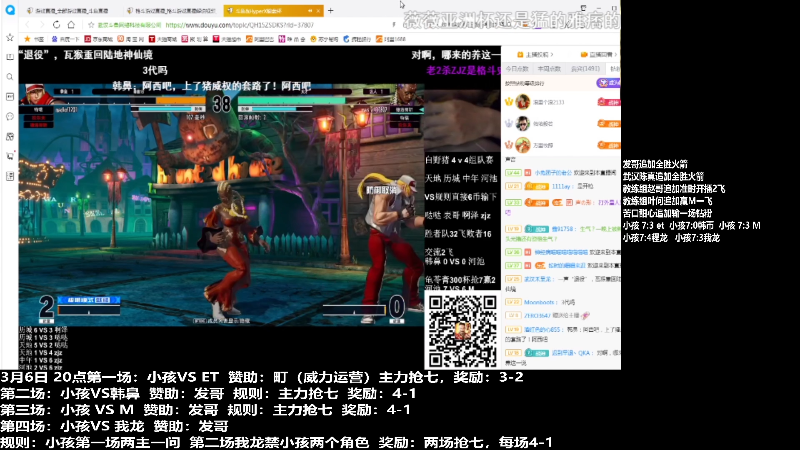Open the document list icon in the sidebar
800x450 pixels.
coord(10,176)
